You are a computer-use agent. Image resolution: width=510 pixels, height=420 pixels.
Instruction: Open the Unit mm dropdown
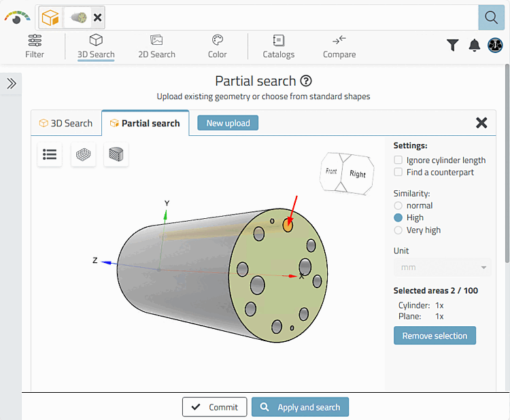point(442,267)
